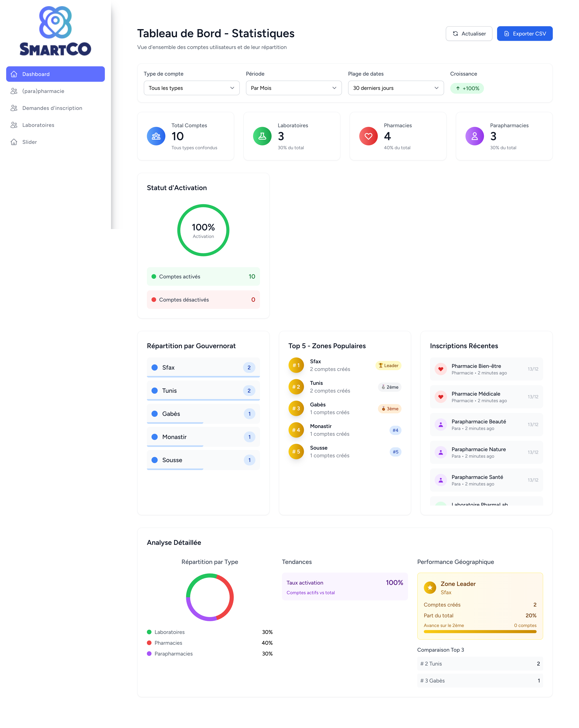579x728 pixels.
Task: Click the #3 gold badge for Gabès
Action: 296,408
